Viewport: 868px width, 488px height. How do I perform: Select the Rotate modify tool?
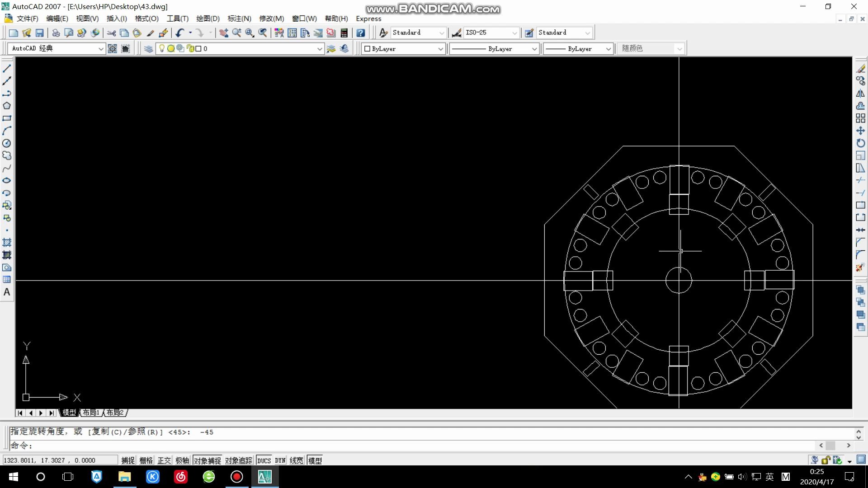(x=860, y=143)
